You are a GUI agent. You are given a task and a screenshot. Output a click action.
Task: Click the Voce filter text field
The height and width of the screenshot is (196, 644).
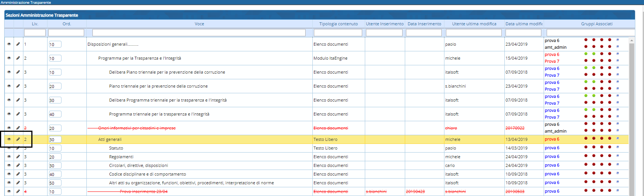(x=199, y=33)
